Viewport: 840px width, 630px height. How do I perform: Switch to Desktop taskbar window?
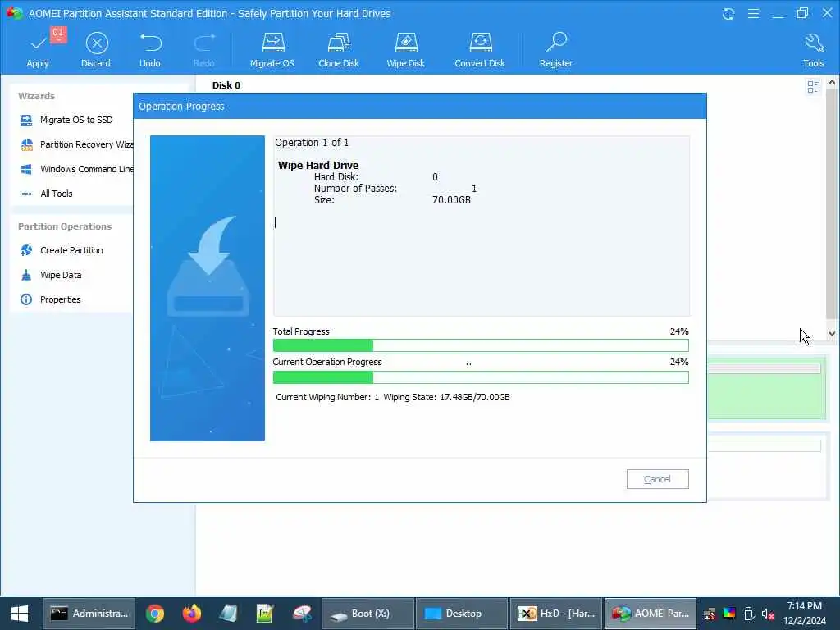coord(462,614)
